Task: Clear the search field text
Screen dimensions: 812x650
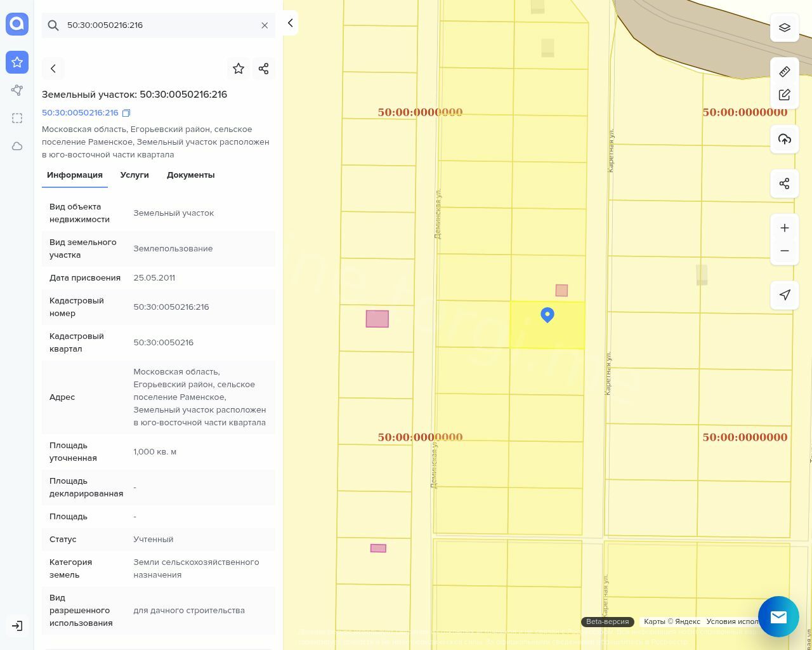Action: click(265, 25)
